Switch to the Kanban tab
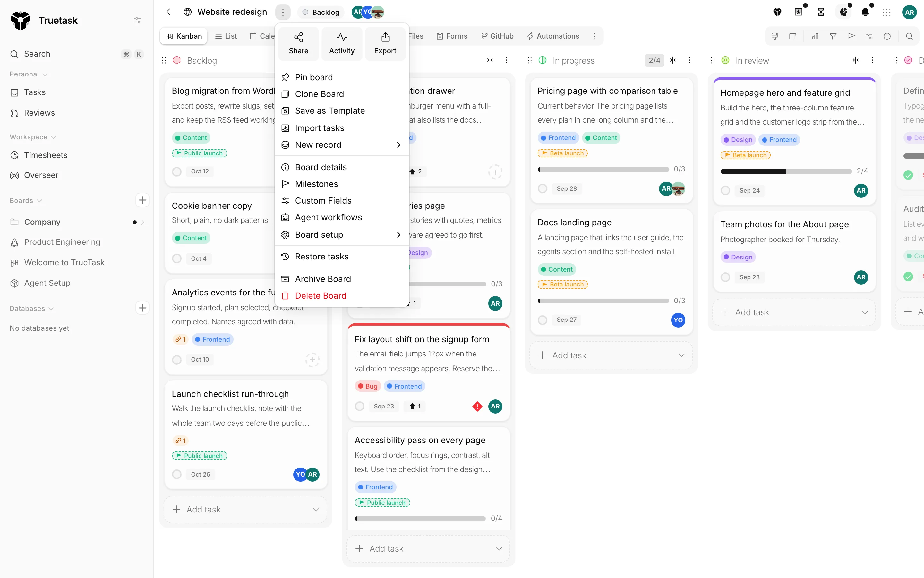The height and width of the screenshot is (578, 924). (x=184, y=36)
